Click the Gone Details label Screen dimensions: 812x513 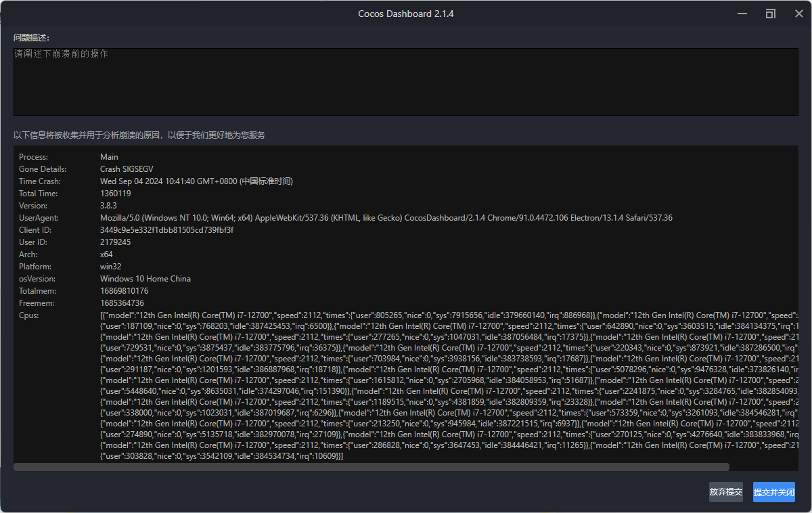click(x=43, y=169)
